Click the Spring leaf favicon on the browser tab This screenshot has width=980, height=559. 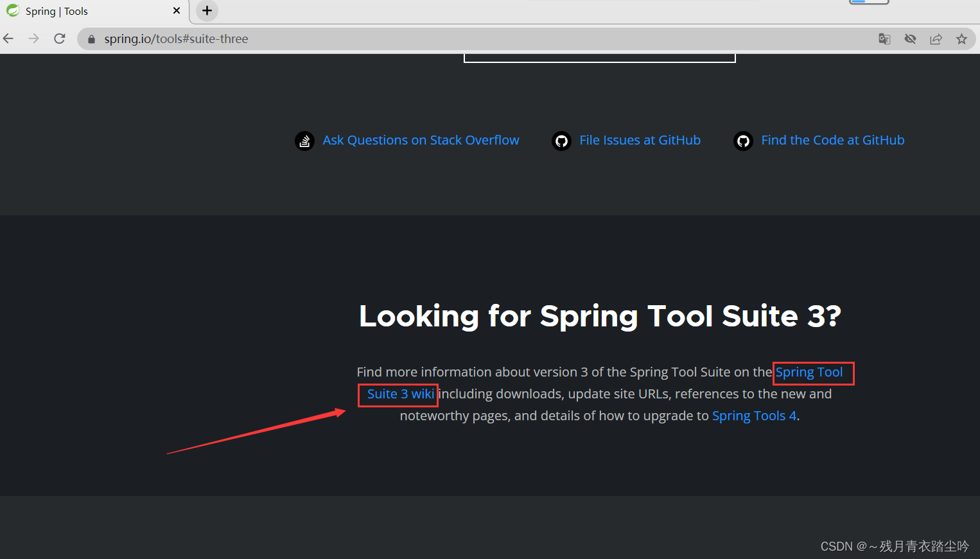13,11
